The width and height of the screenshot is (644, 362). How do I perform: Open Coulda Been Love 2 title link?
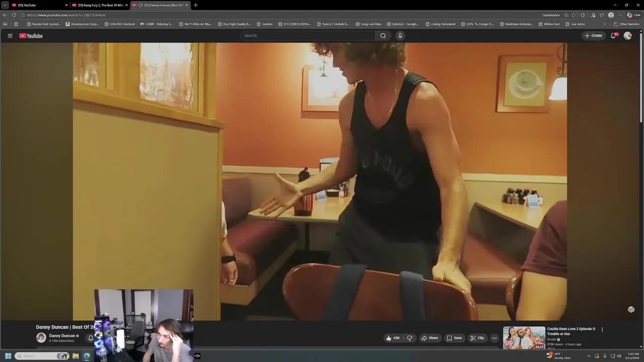point(571,331)
